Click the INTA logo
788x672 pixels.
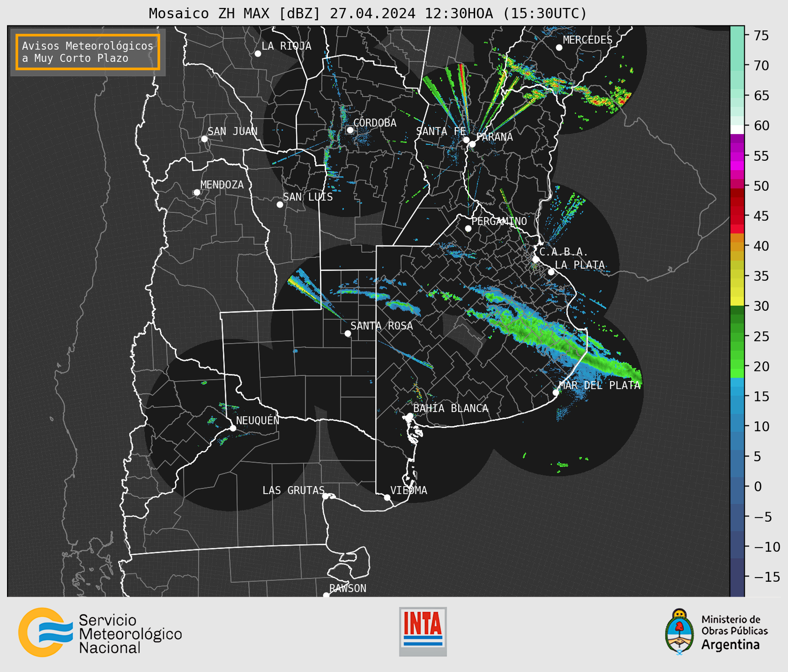[x=423, y=631]
